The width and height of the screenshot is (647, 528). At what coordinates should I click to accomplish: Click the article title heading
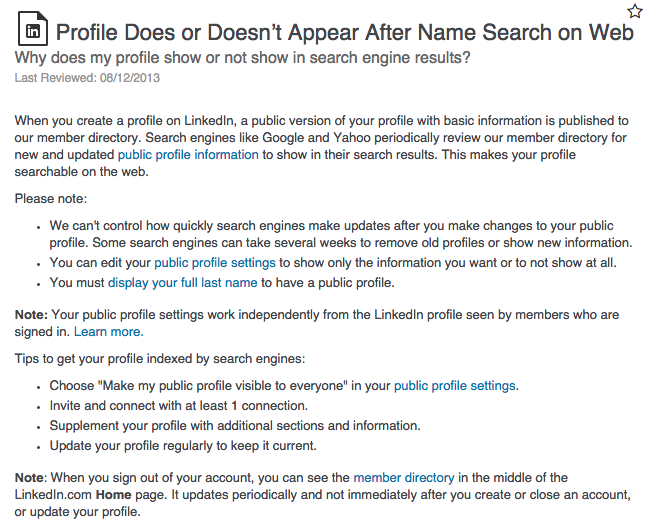(345, 32)
